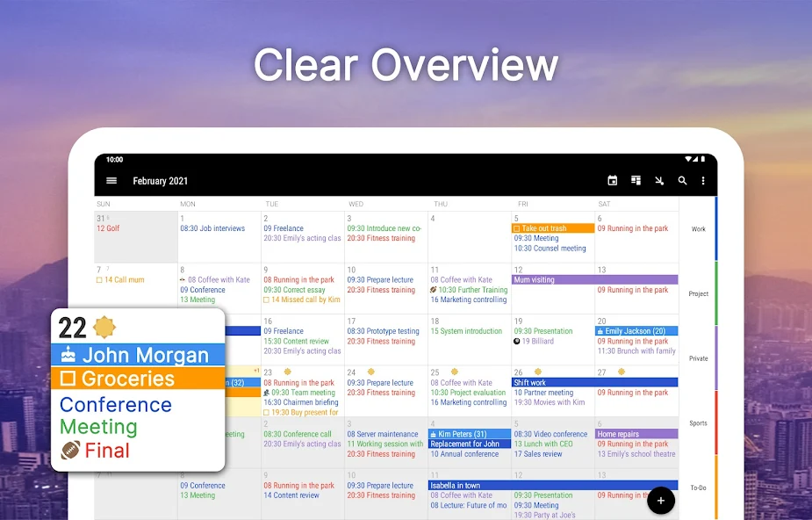812x520 pixels.
Task: Open the green Meeting entry in popup
Action: pos(98,427)
